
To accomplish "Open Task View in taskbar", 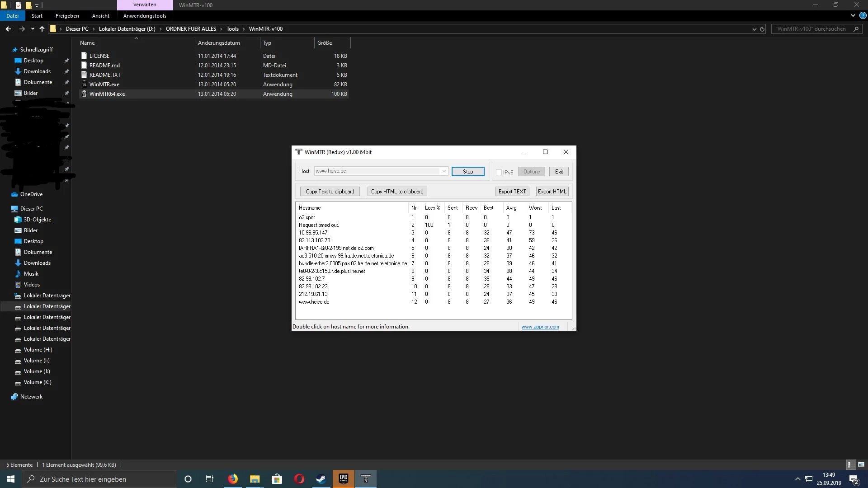I will point(209,479).
